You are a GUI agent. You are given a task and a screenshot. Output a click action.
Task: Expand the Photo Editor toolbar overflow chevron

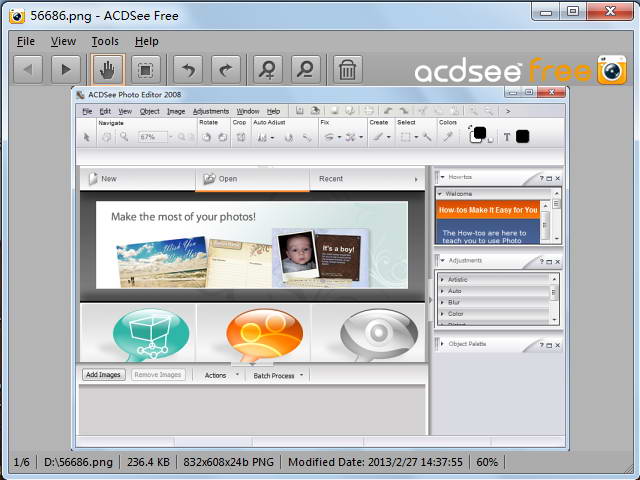508,111
